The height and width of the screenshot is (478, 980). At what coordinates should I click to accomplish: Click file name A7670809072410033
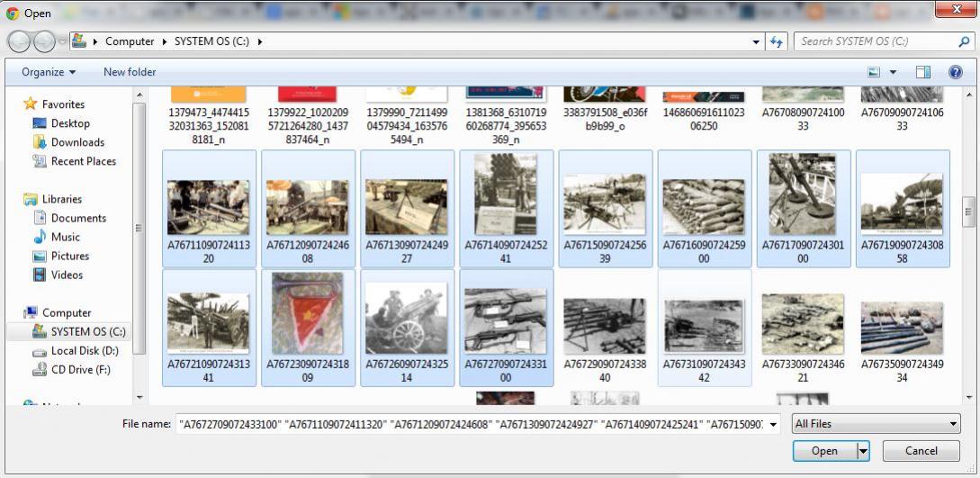[x=803, y=120]
